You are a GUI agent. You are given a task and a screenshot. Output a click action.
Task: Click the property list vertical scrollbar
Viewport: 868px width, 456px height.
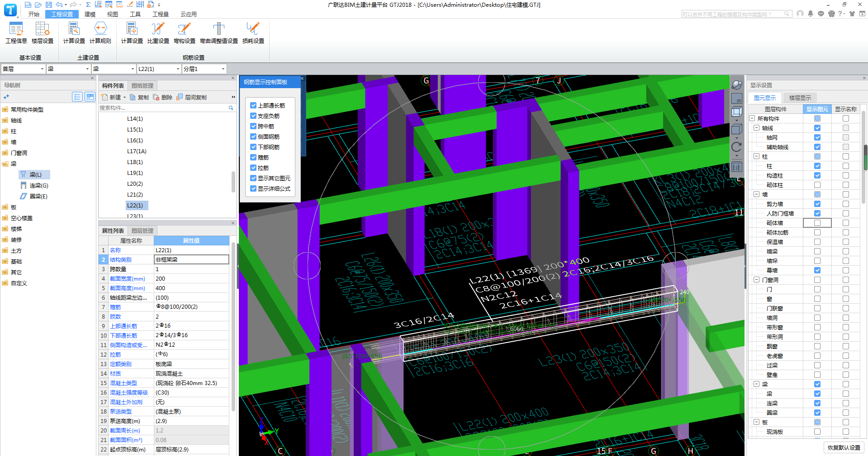233,325
